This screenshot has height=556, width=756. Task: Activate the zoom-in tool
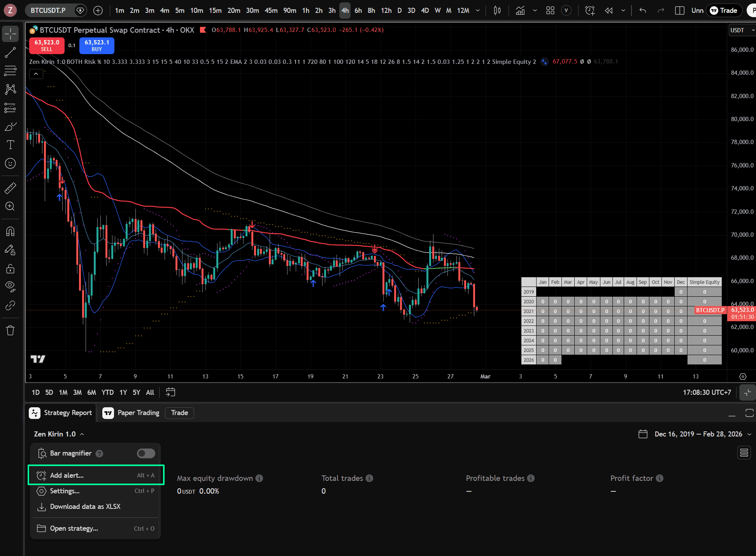[11, 206]
